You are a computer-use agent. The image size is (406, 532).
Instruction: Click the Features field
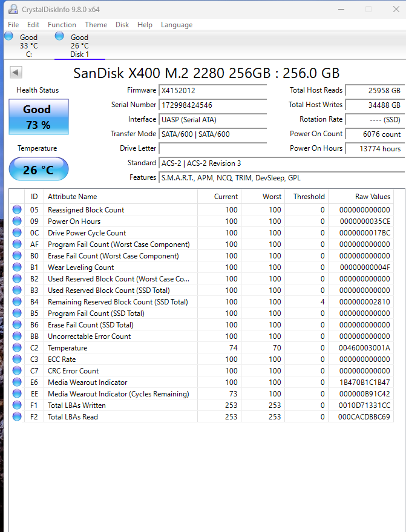[x=282, y=178]
